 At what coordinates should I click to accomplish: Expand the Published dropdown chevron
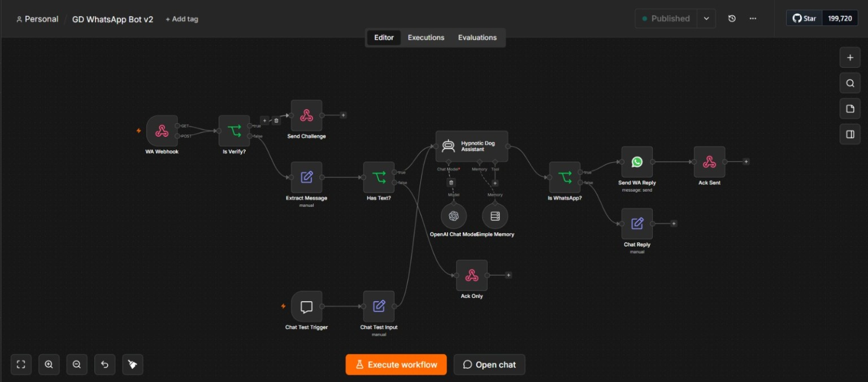706,19
